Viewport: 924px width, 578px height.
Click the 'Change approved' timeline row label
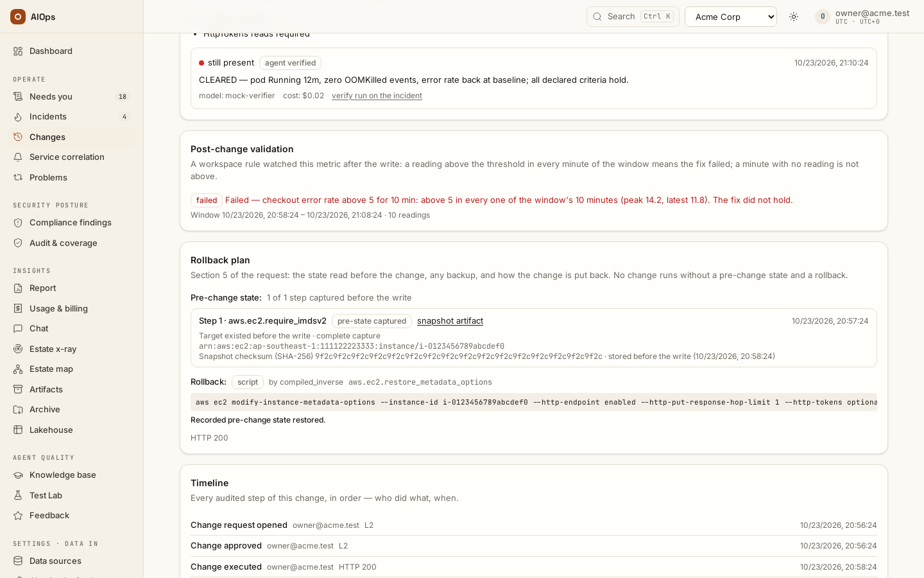tap(226, 546)
